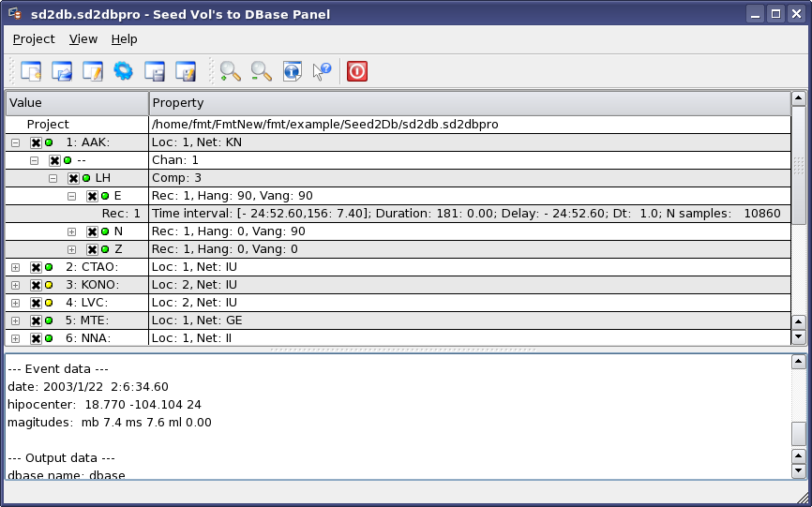
Task: Activate the What's This pointer help icon
Action: [323, 71]
